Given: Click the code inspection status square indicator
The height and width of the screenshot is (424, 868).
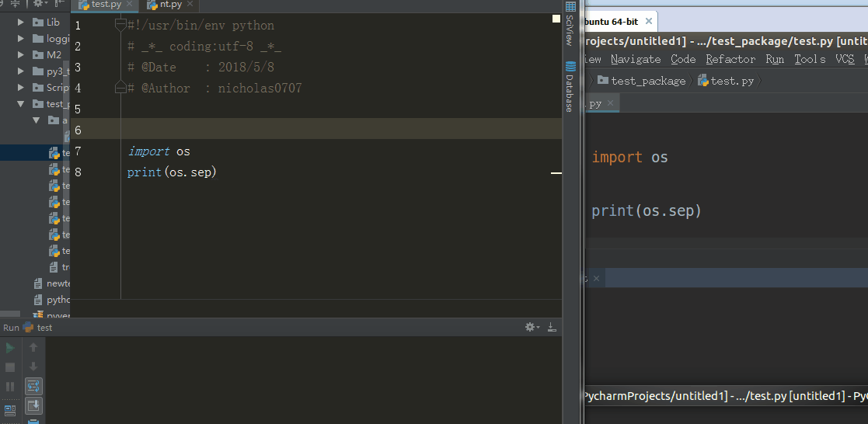Looking at the screenshot, I should tap(556, 19).
